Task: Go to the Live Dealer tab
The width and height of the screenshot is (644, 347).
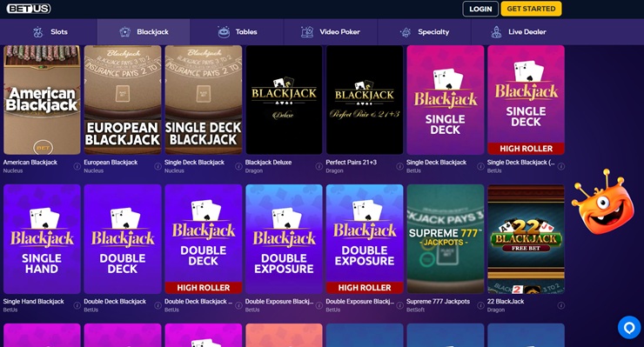Action: 519,31
